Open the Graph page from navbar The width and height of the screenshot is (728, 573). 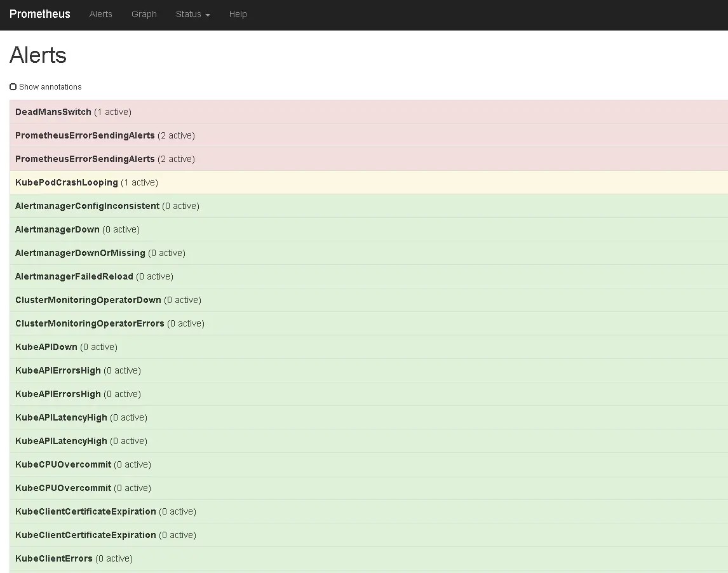pyautogui.click(x=144, y=14)
